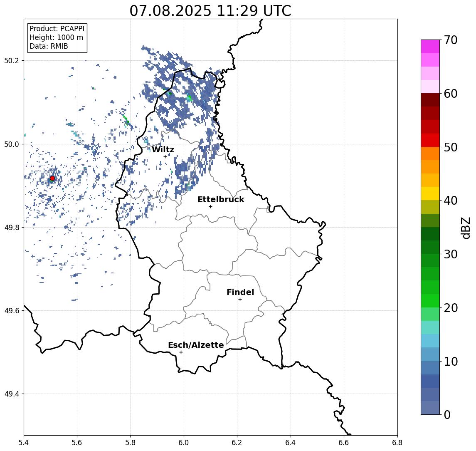
Task: Click the plus marker under Wiltz
Action: pyautogui.click(x=165, y=157)
